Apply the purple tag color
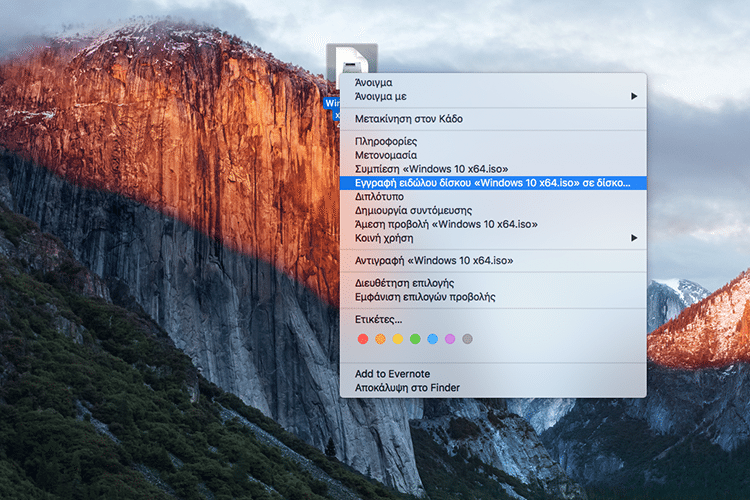 pos(450,339)
